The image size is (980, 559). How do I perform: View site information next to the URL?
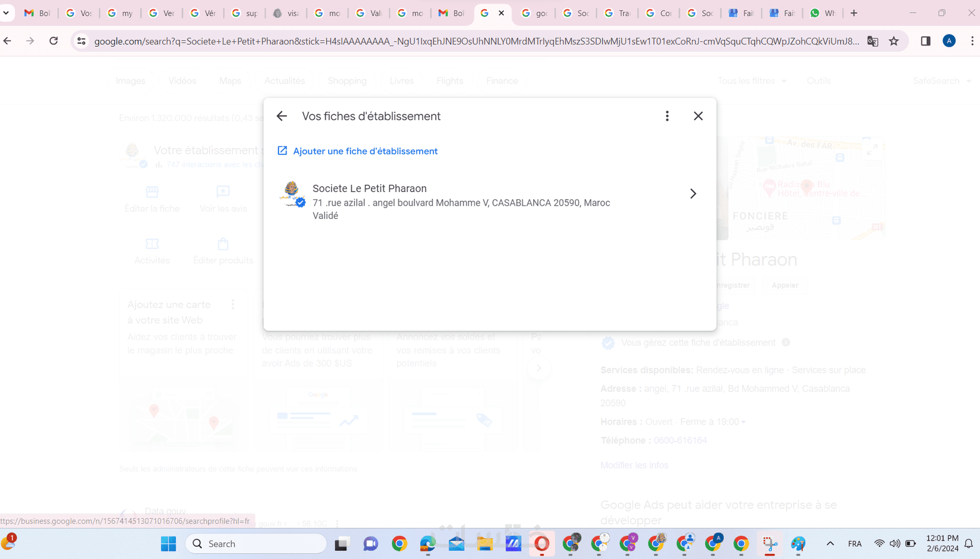[81, 41]
